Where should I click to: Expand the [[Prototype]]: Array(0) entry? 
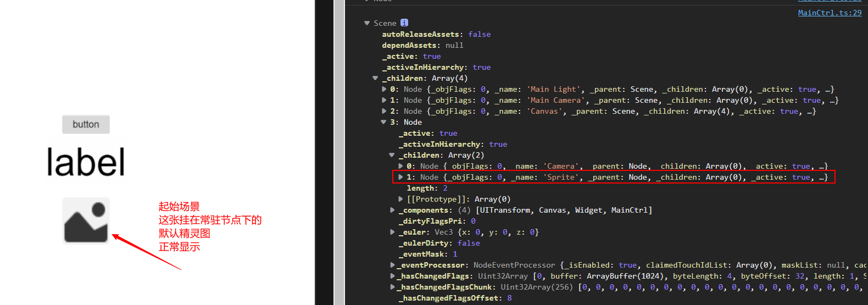point(400,199)
